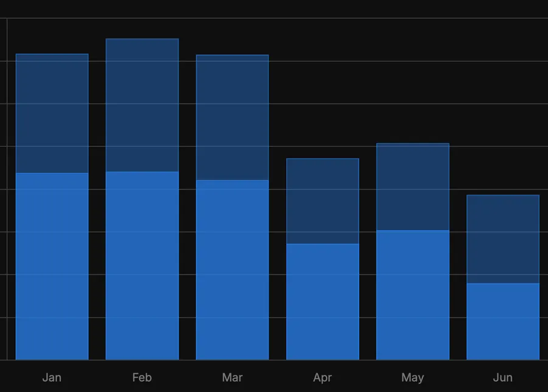Click the Feb axis label
The width and height of the screenshot is (548, 392).
click(x=142, y=377)
